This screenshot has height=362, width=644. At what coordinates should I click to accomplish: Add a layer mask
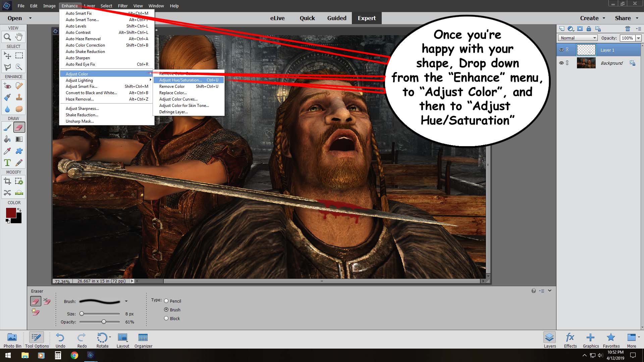(x=580, y=28)
